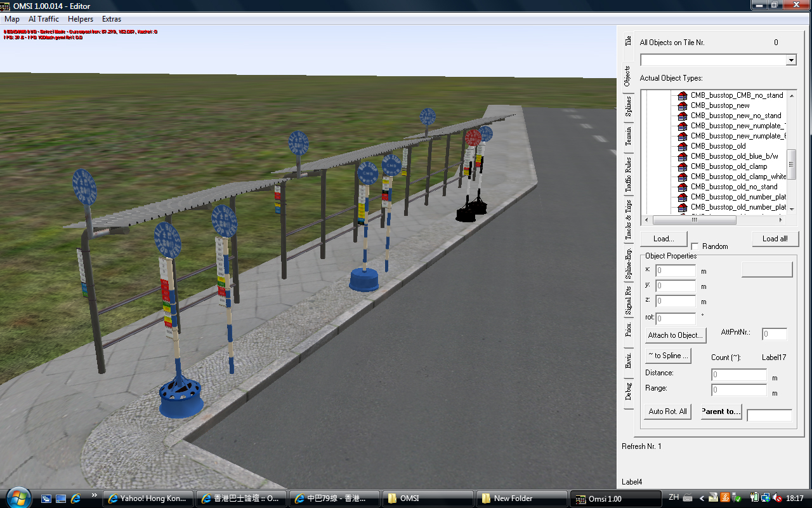This screenshot has height=508, width=812.
Task: Open the Debug tab
Action: coord(628,391)
